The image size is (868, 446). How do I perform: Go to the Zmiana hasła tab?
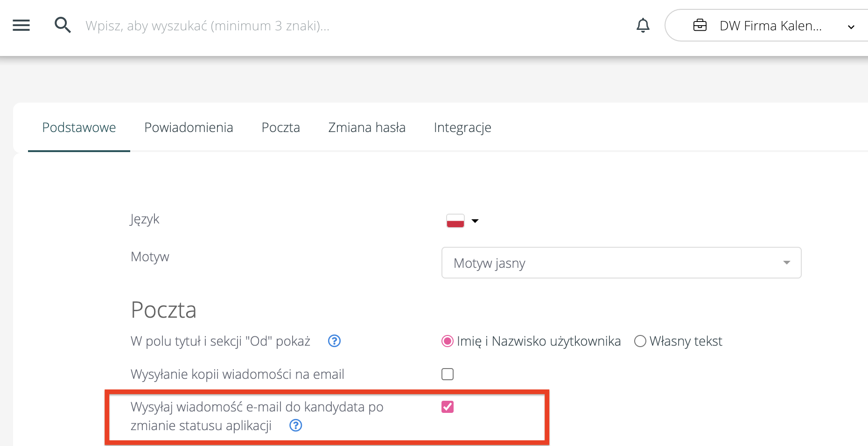[367, 127]
